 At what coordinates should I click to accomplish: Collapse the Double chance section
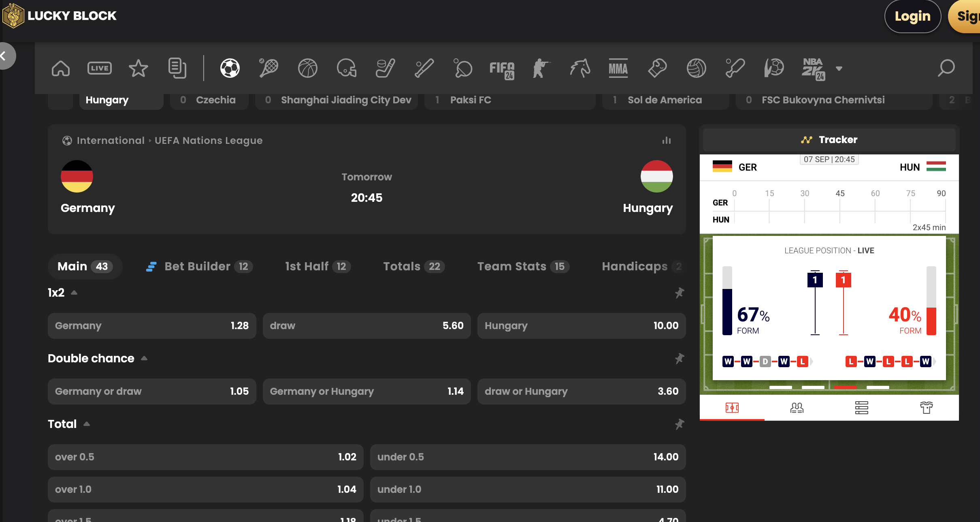144,358
